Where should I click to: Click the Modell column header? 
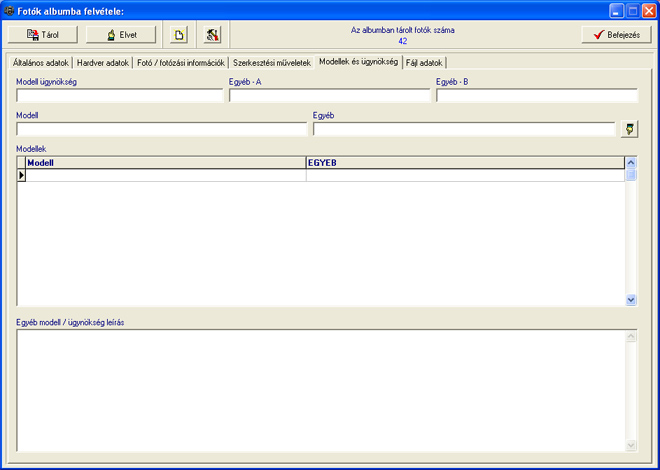166,163
